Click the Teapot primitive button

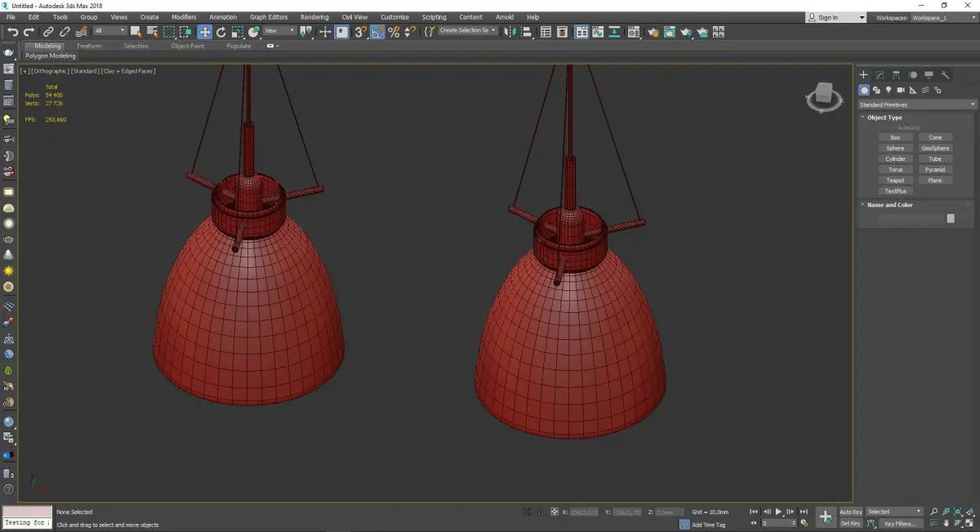(x=895, y=180)
